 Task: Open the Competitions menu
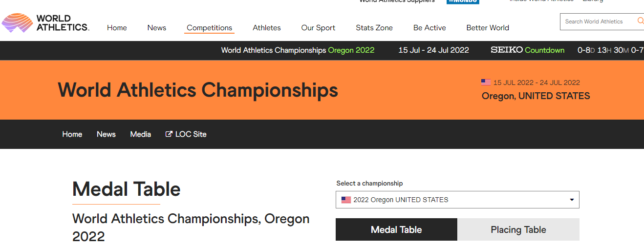(209, 28)
